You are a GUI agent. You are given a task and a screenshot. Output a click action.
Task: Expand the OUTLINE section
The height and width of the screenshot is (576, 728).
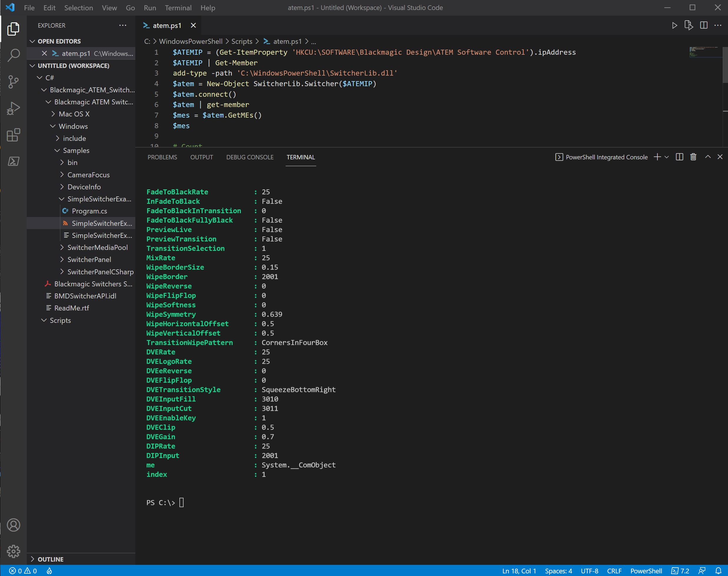coord(50,559)
